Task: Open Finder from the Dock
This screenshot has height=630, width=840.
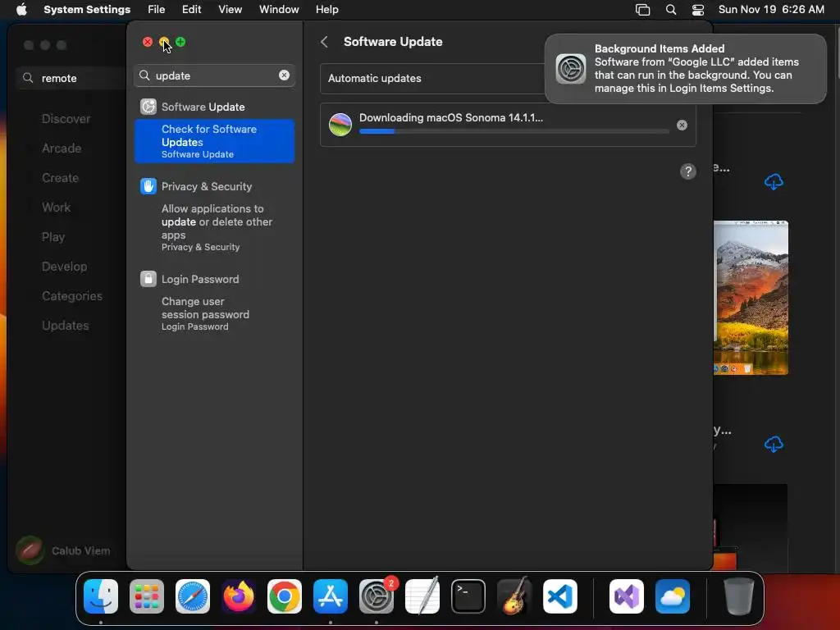Action: 101,596
